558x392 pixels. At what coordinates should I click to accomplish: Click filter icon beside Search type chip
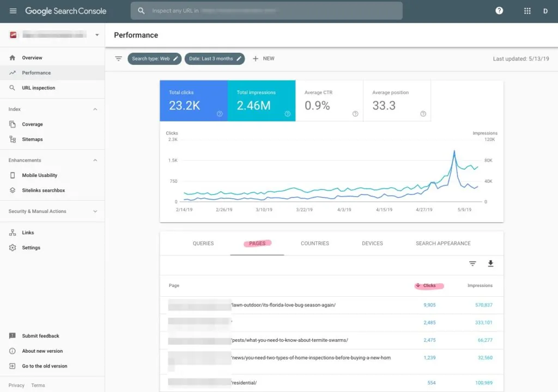point(118,59)
